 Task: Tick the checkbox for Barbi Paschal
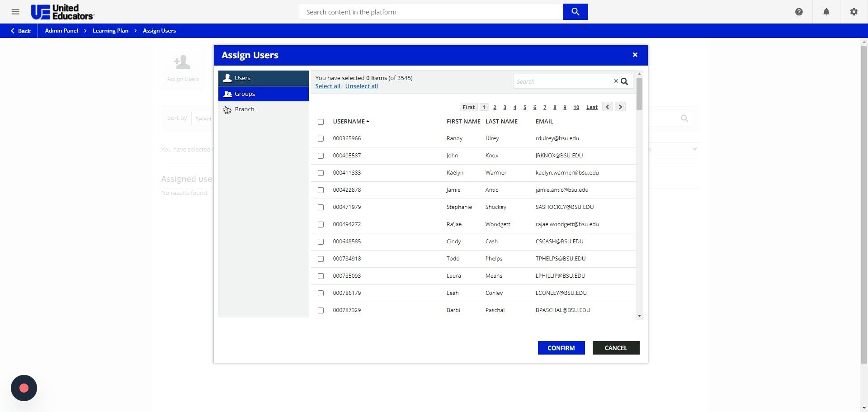[x=321, y=311]
